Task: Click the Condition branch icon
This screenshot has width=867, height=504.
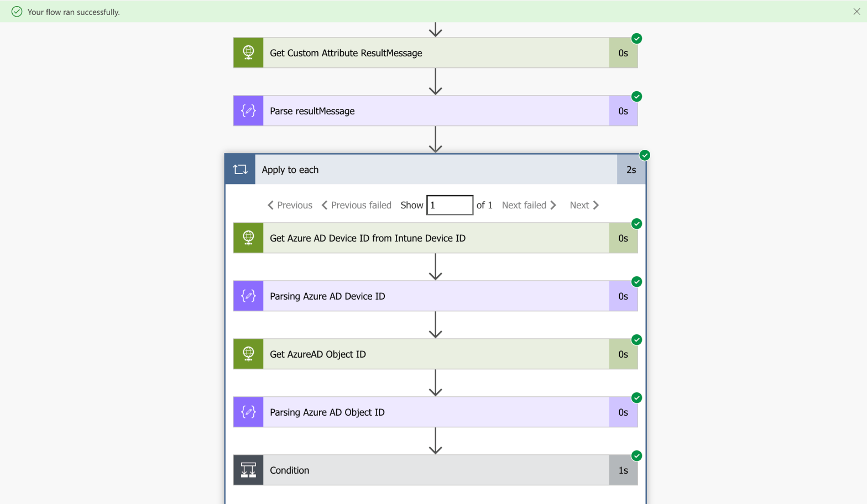Action: pos(248,470)
